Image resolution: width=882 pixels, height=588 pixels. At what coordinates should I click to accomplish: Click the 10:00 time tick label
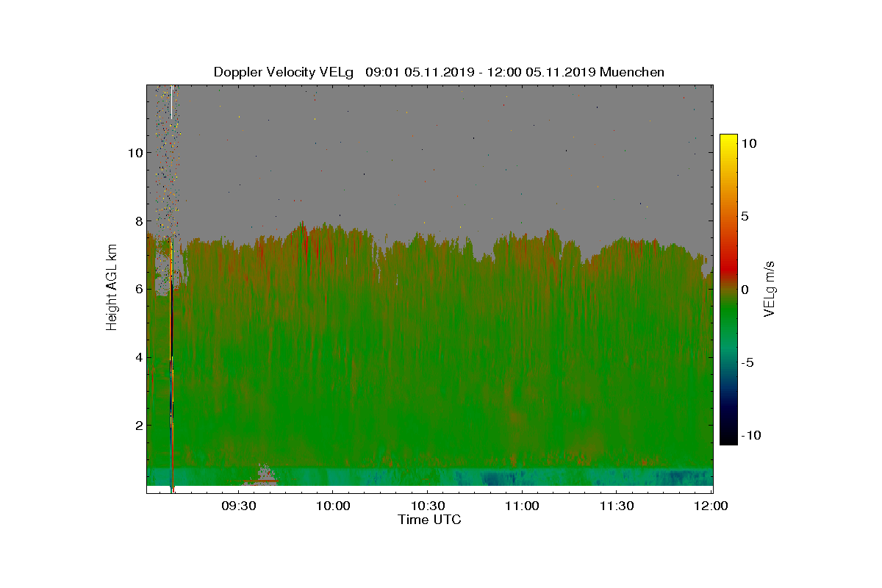[332, 506]
